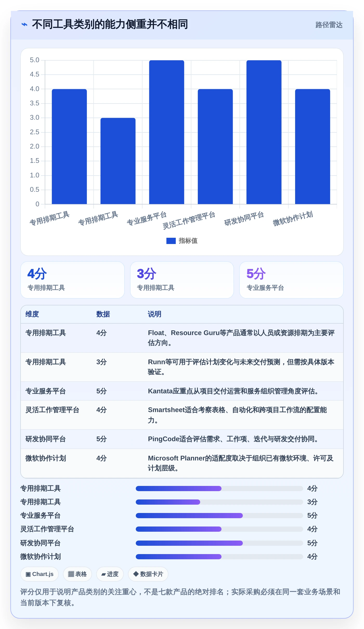Select the 表格 tag chip
364x629 pixels.
(x=77, y=574)
